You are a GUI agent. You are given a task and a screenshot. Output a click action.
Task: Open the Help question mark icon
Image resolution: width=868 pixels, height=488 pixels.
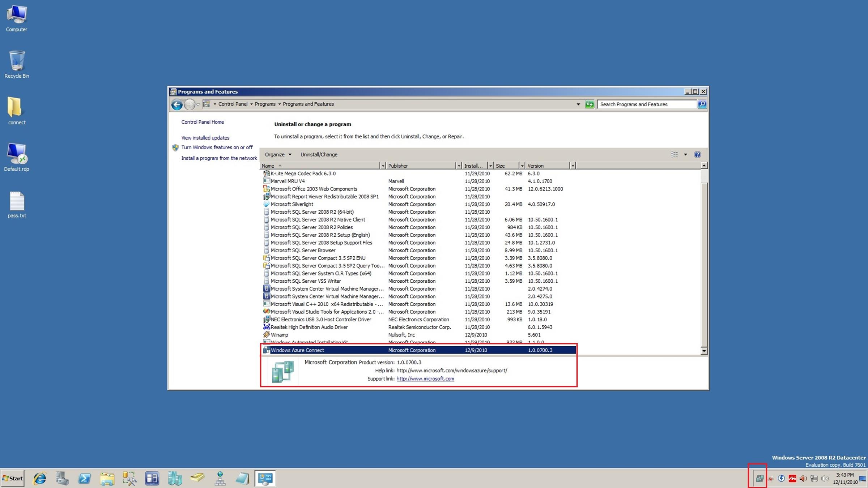pyautogui.click(x=697, y=155)
